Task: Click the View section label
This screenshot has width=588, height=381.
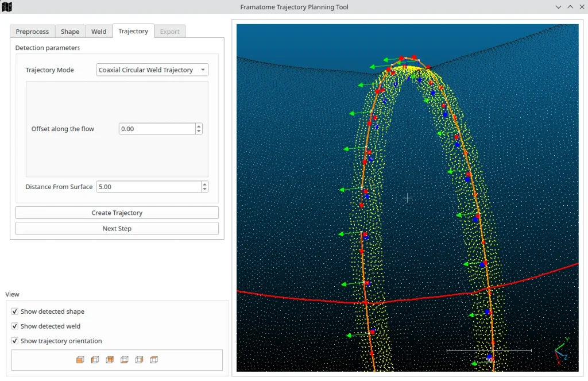Action: [13, 294]
